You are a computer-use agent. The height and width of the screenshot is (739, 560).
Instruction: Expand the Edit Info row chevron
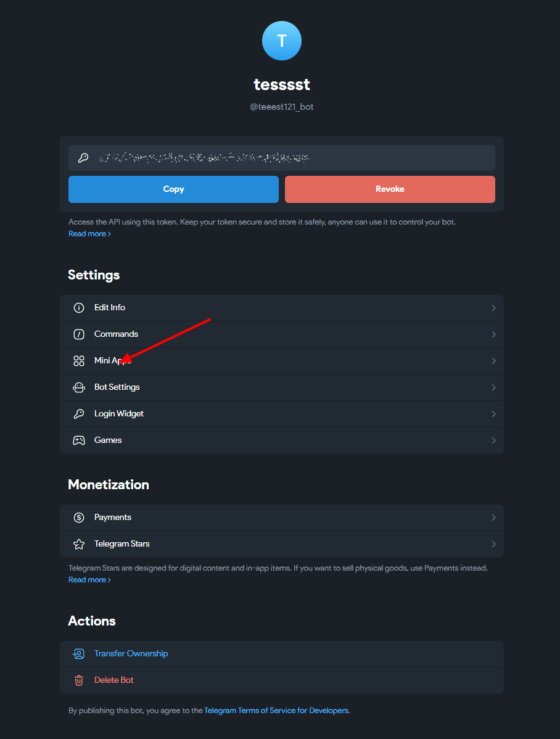pos(493,308)
